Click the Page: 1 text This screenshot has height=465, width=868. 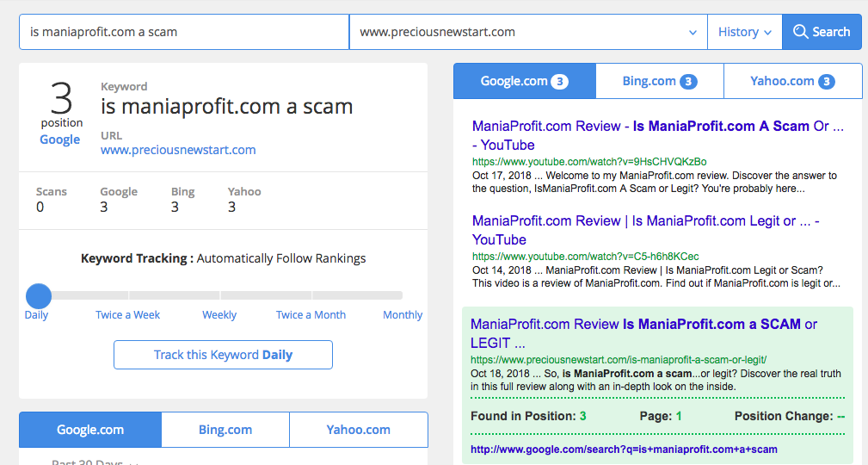point(661,416)
